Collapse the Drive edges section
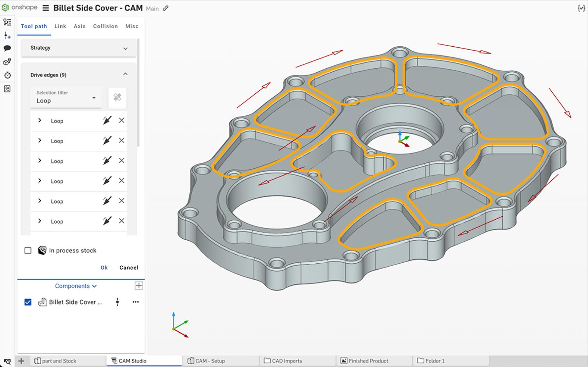This screenshot has height=367, width=588. 125,75
